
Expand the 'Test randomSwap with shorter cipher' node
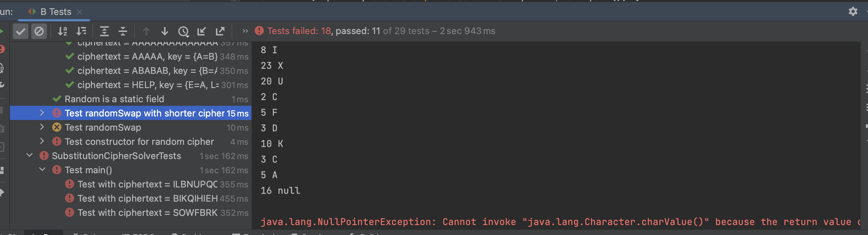(x=42, y=113)
